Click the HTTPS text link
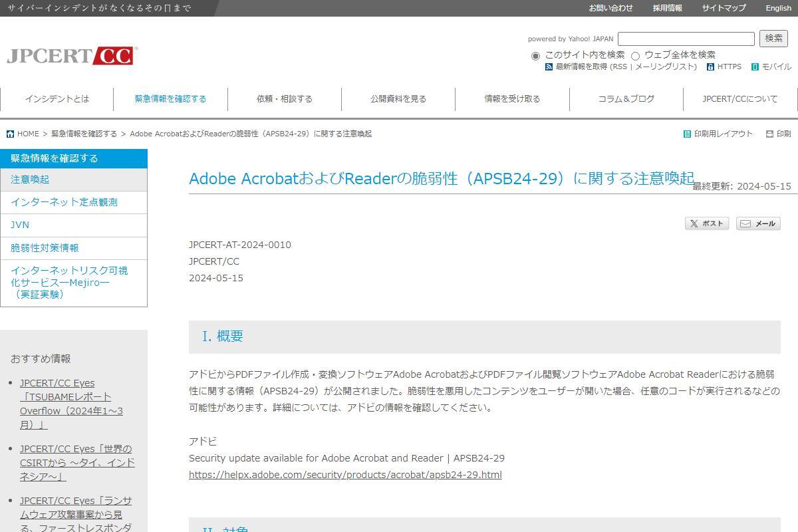Image resolution: width=798 pixels, height=532 pixels. coord(730,67)
